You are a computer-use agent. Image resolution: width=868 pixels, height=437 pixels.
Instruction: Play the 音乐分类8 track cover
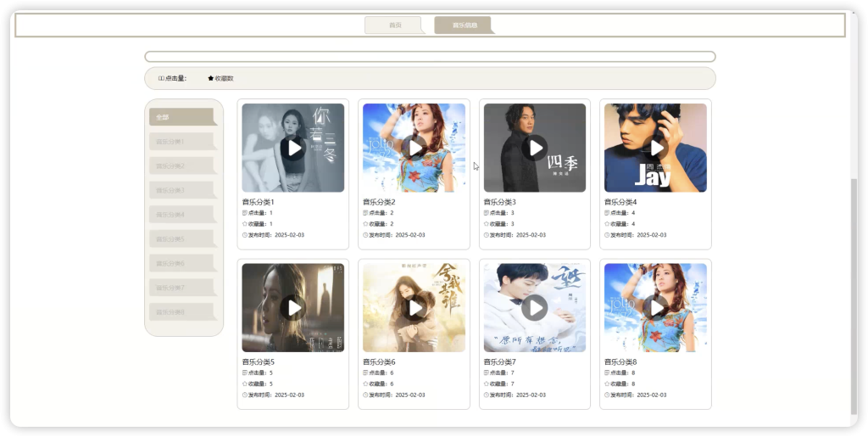[655, 307]
